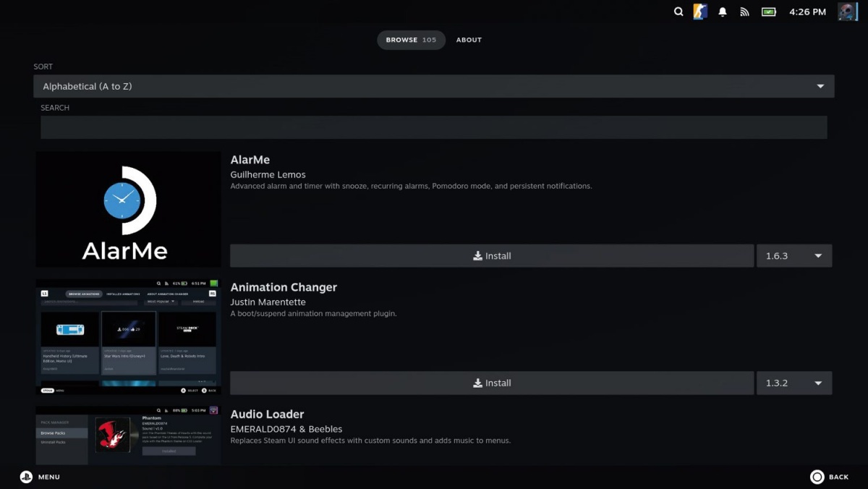
Task: Click the Audio Loader preview thumbnail
Action: tap(128, 435)
